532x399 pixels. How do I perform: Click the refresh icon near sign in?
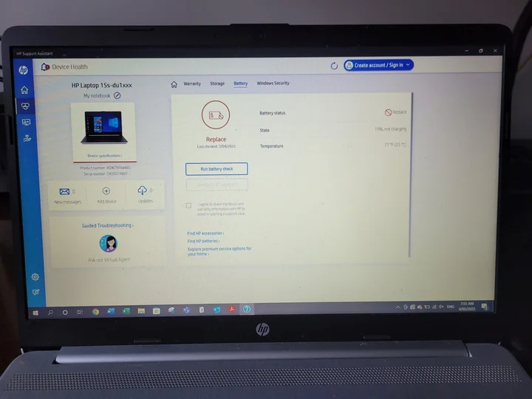pos(334,66)
